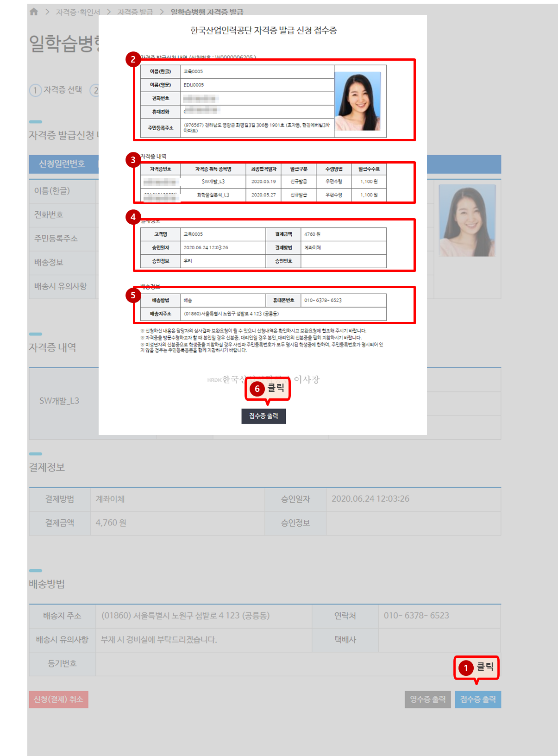Click the dark 접수증 출력 button in the receipt popup
Viewport: 558px width, 756px height.
tap(263, 416)
